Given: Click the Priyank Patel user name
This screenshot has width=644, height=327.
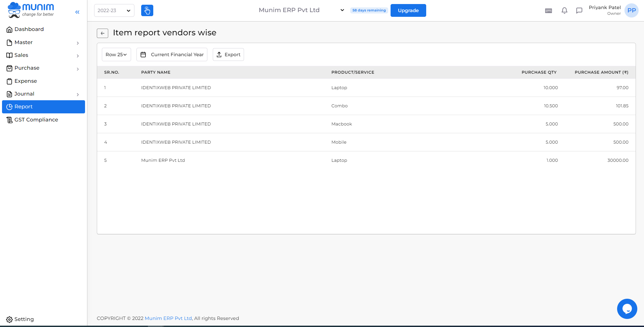Looking at the screenshot, I should [x=605, y=7].
